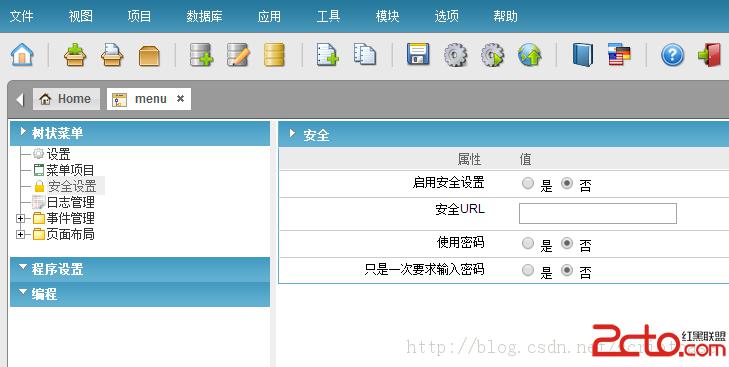This screenshot has height=367, width=729.
Task: Close the menu tab
Action: pos(180,99)
